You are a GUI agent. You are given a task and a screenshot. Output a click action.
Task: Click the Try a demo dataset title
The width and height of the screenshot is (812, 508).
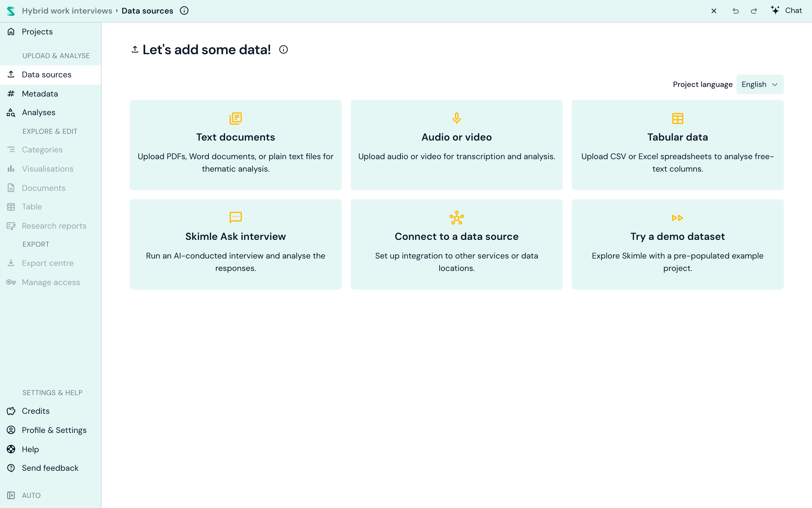coord(678,237)
